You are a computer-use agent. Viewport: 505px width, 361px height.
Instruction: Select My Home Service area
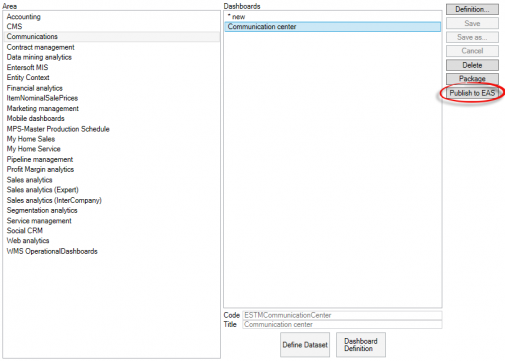point(112,149)
